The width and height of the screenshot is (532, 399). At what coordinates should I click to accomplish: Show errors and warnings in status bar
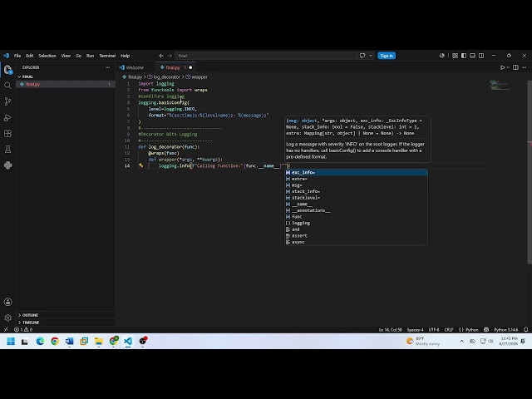(23, 329)
